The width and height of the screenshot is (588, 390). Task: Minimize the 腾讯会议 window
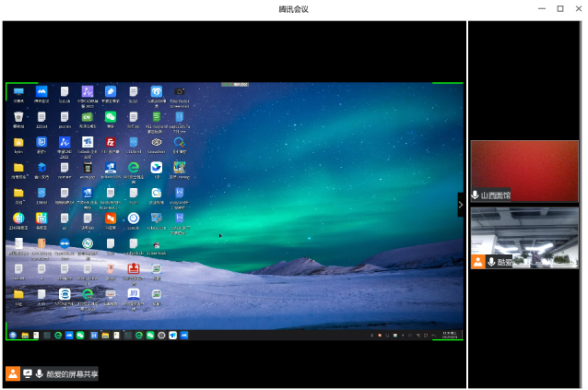542,8
